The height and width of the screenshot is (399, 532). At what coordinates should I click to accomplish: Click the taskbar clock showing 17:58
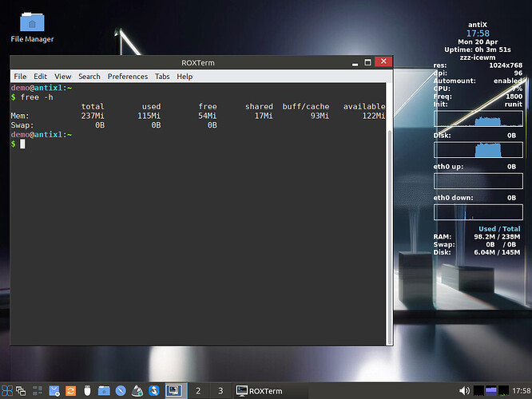click(521, 391)
